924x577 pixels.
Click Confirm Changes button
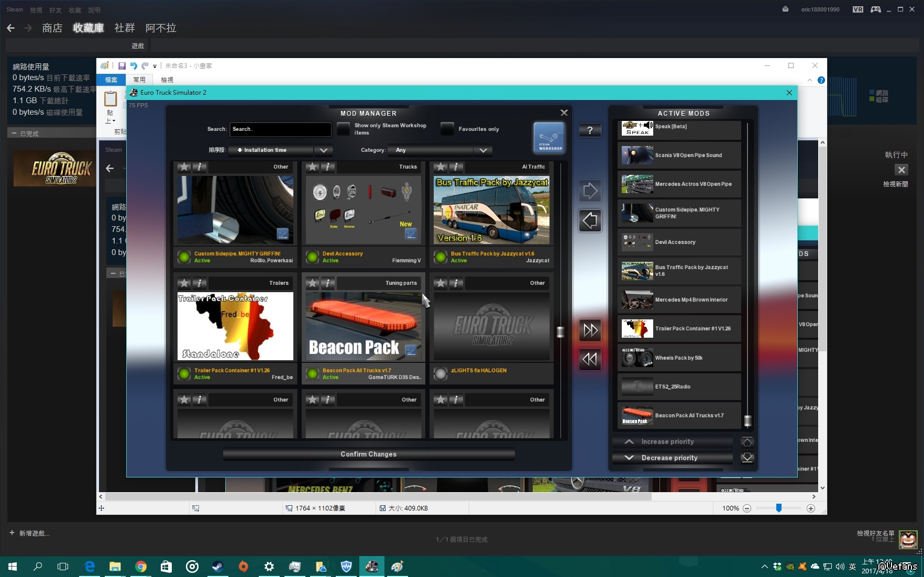pos(369,454)
